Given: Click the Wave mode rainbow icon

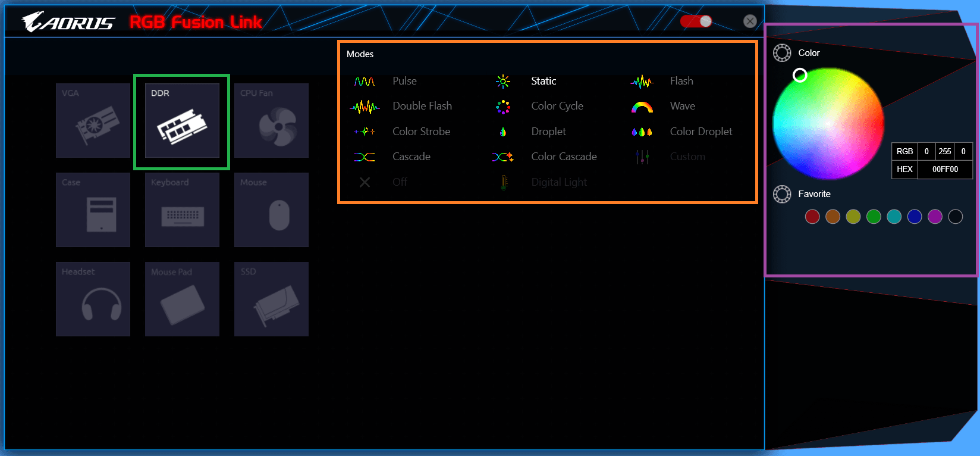Looking at the screenshot, I should [642, 107].
